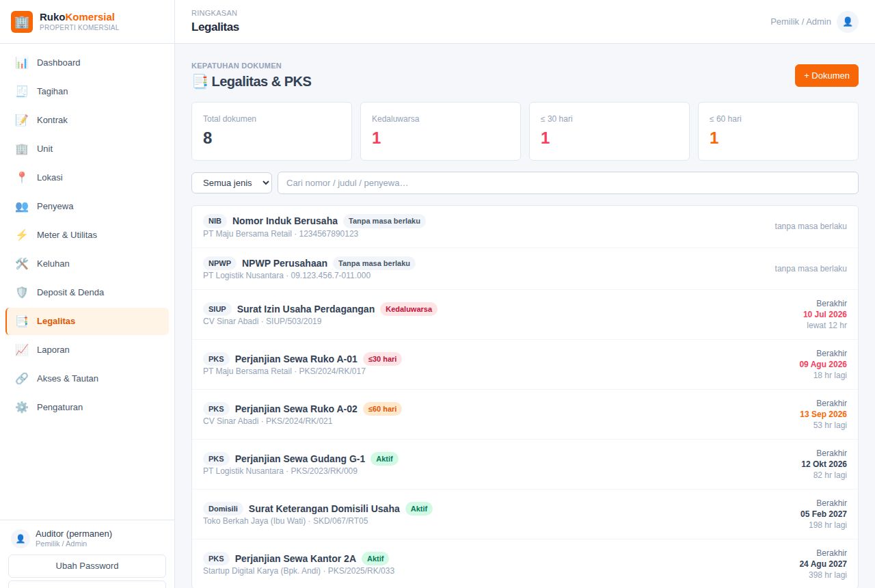Click the + Dokumen button

tap(826, 75)
